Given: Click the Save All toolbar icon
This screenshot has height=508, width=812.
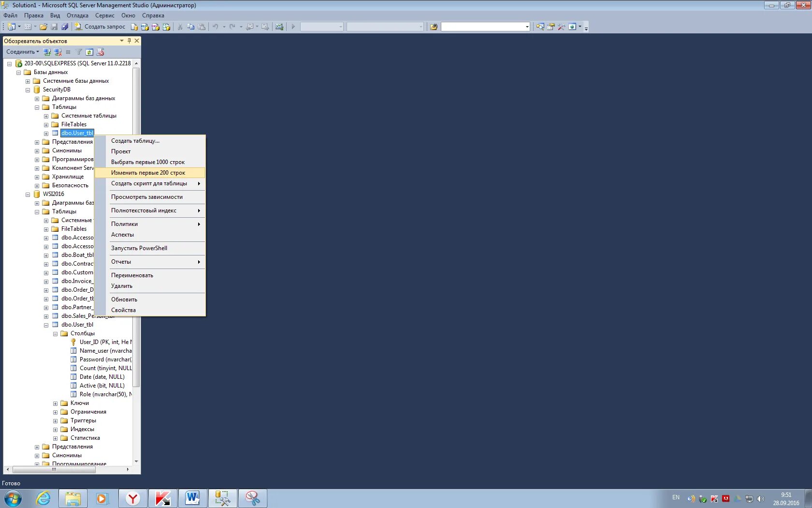Looking at the screenshot, I should pos(64,27).
